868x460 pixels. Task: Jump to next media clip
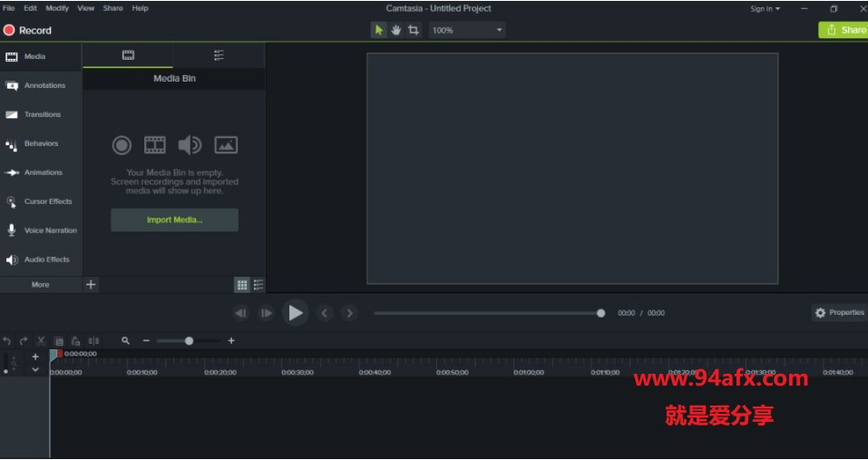pyautogui.click(x=349, y=313)
